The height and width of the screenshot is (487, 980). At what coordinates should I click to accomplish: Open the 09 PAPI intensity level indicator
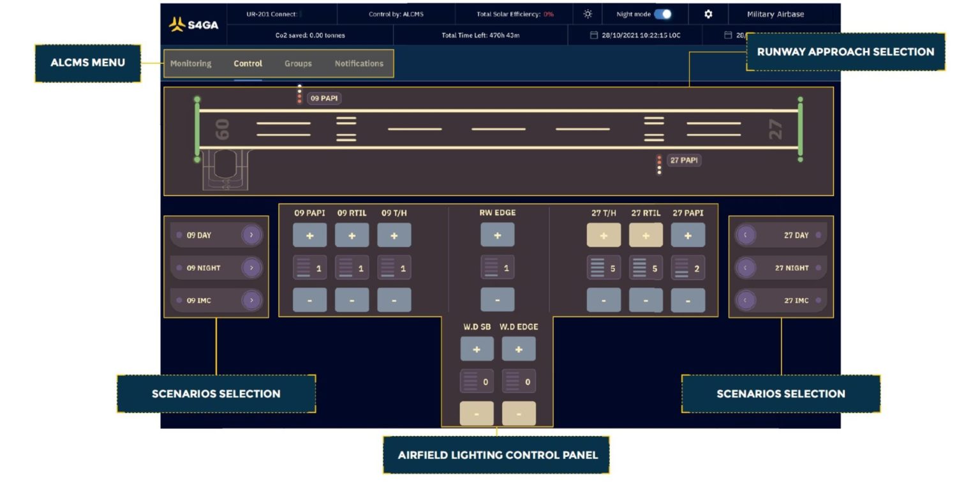point(311,267)
